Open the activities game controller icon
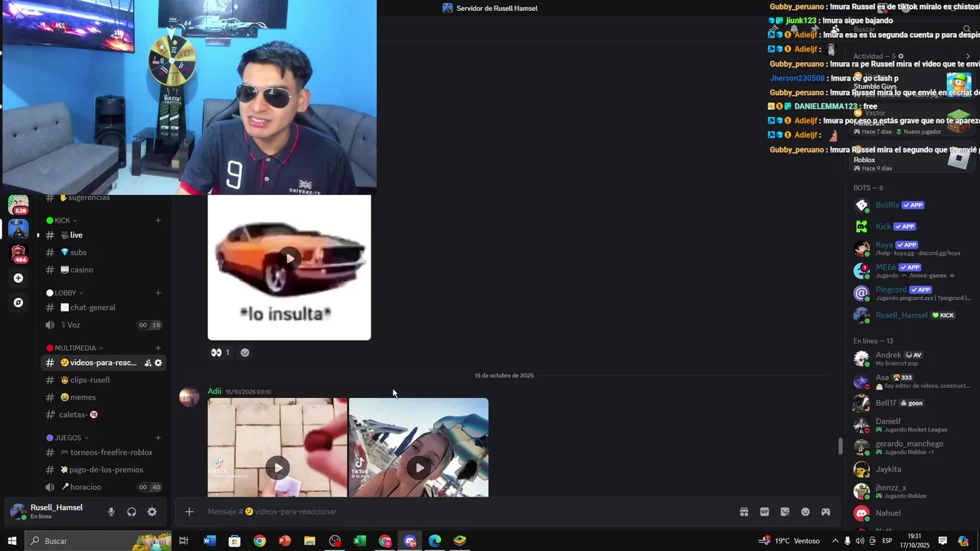This screenshot has width=980, height=551. [826, 512]
